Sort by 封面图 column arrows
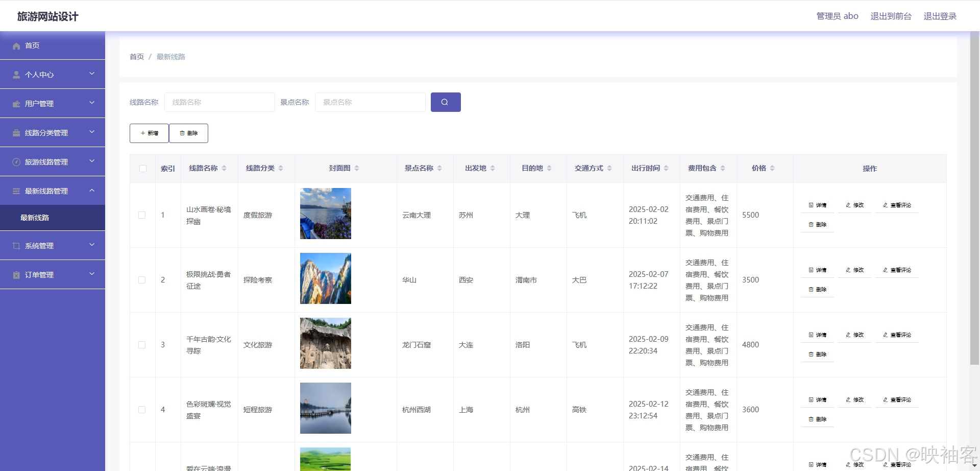Screen dimensions: 980x471 click(357, 168)
